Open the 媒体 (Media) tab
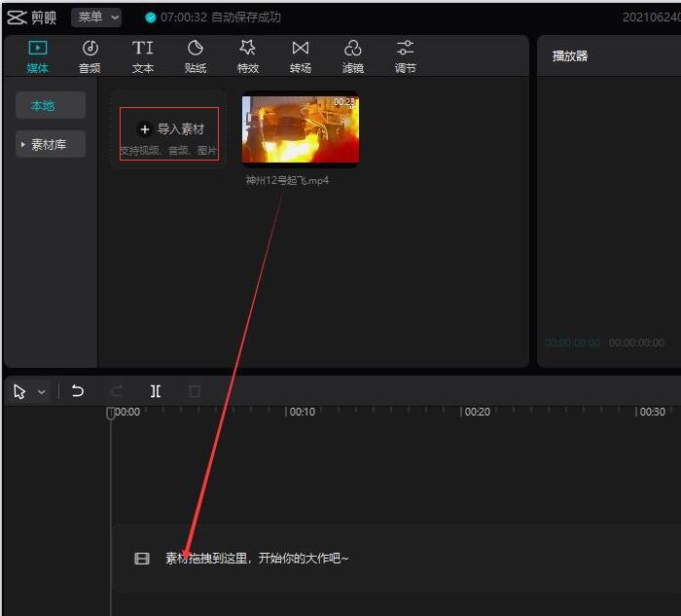This screenshot has width=681, height=616. [x=38, y=56]
